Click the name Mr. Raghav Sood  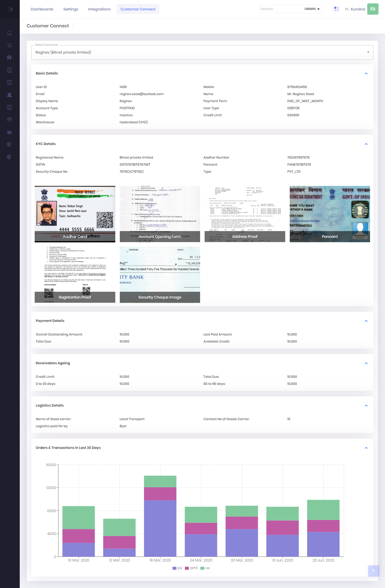click(x=300, y=94)
